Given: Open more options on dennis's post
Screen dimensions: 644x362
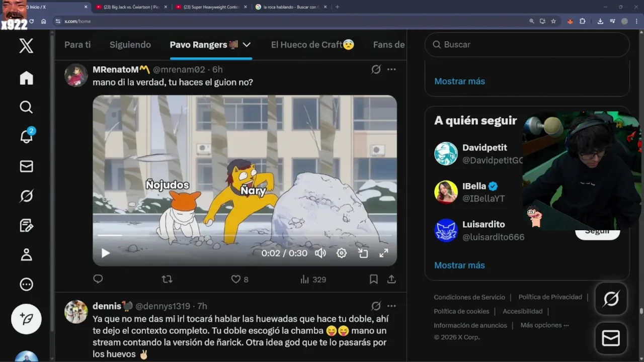Looking at the screenshot, I should point(391,306).
